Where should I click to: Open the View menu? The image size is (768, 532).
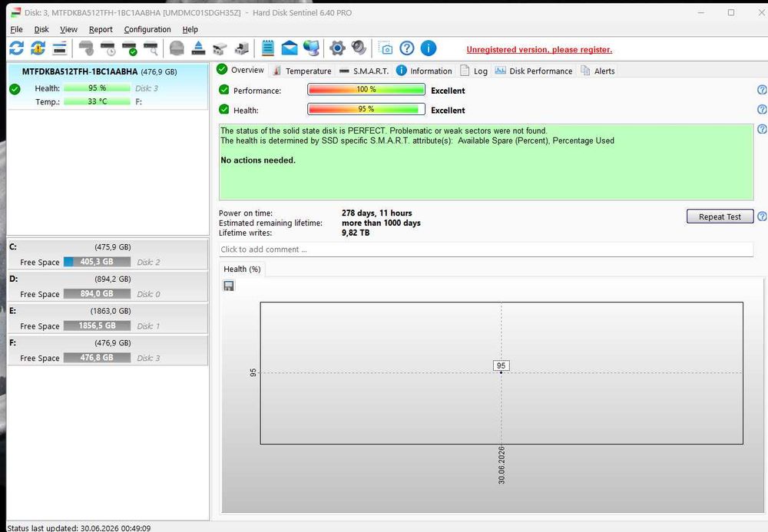point(68,29)
